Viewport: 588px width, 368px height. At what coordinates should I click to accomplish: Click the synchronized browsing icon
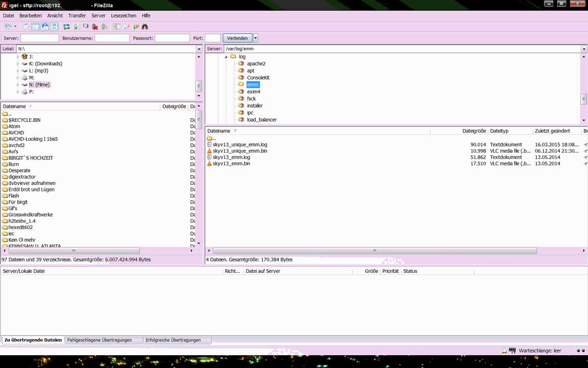[136, 26]
